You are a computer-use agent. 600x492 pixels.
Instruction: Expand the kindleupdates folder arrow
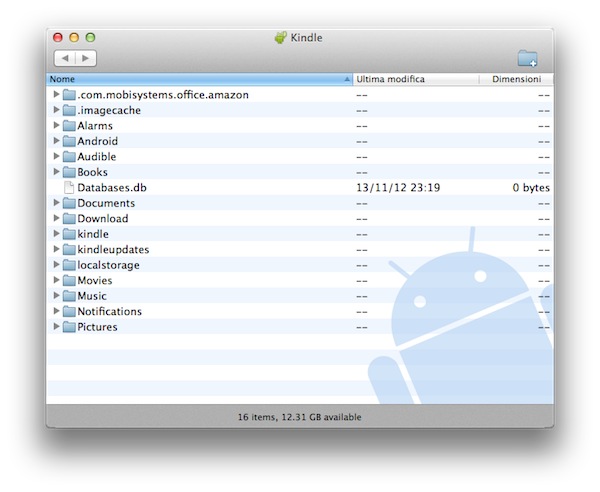pyautogui.click(x=56, y=250)
